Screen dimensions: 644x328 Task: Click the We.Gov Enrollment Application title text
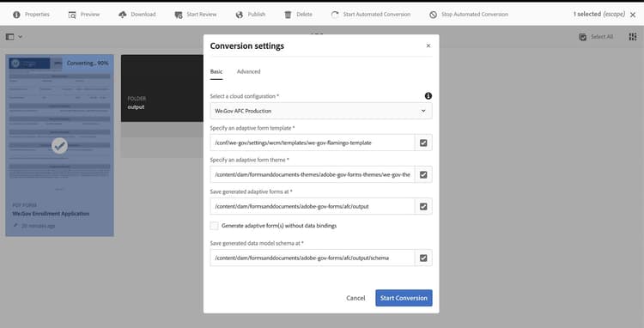(x=51, y=214)
